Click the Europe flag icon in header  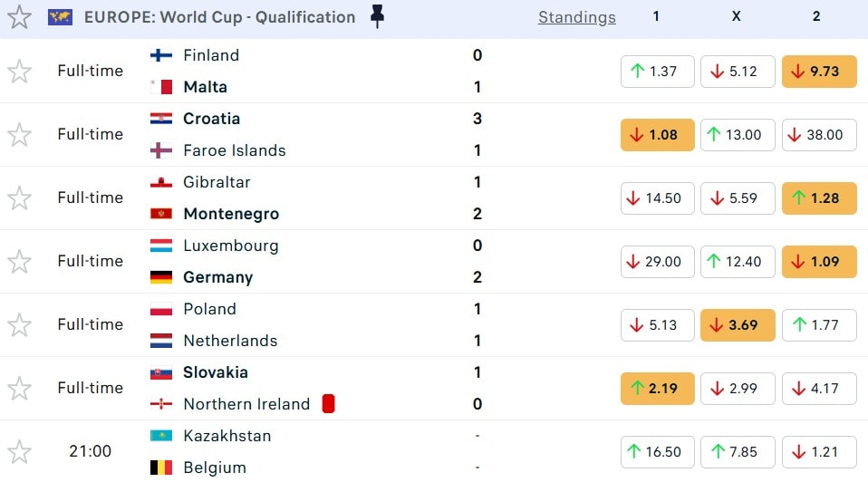coord(60,17)
